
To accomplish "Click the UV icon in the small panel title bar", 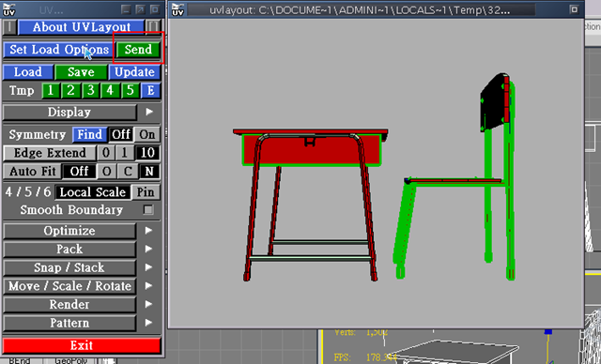I will click(8, 9).
